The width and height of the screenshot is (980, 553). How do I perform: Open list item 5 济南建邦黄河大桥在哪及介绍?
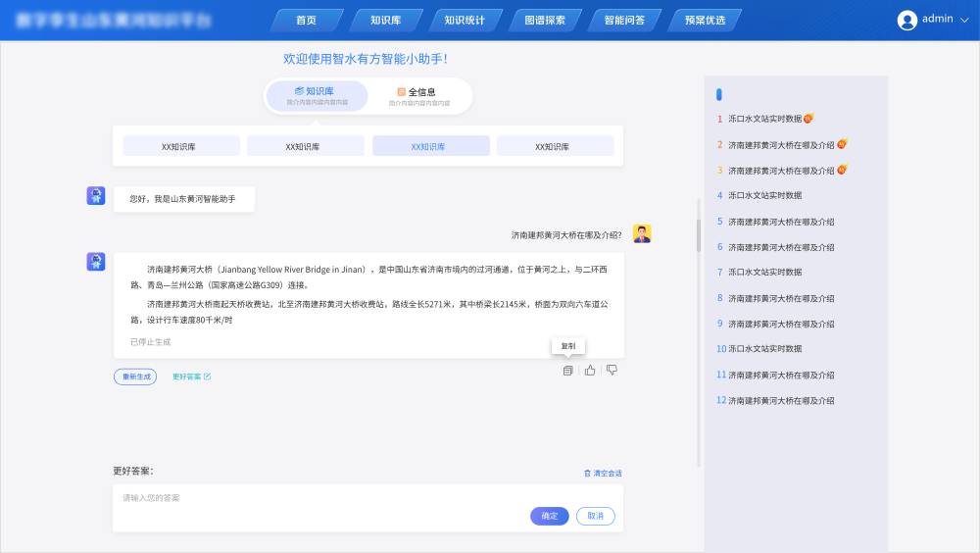click(781, 222)
